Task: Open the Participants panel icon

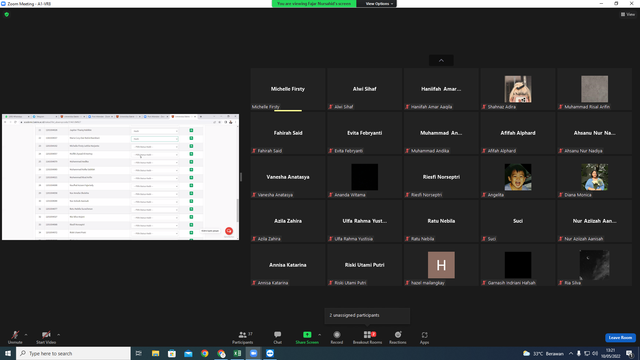Action: pos(242,335)
